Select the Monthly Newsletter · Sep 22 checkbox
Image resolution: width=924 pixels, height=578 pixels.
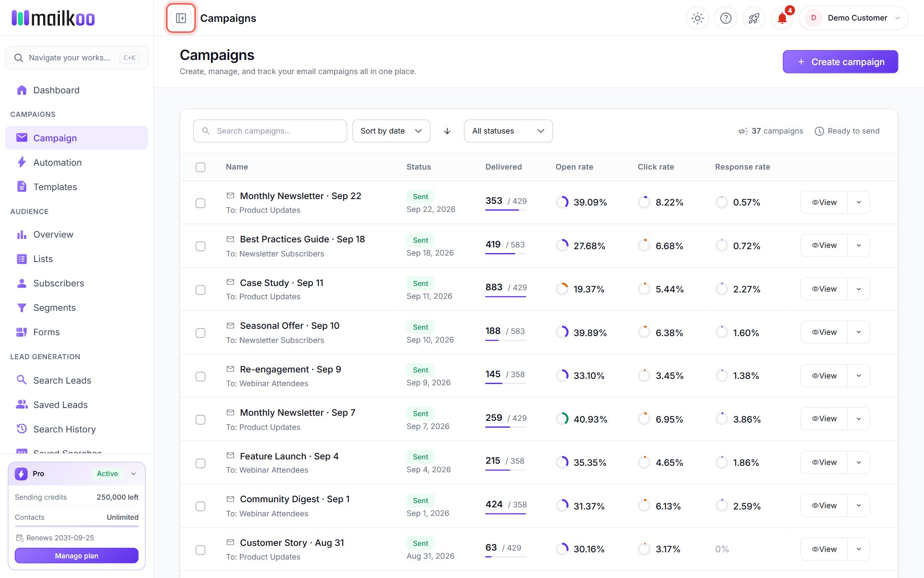(200, 203)
